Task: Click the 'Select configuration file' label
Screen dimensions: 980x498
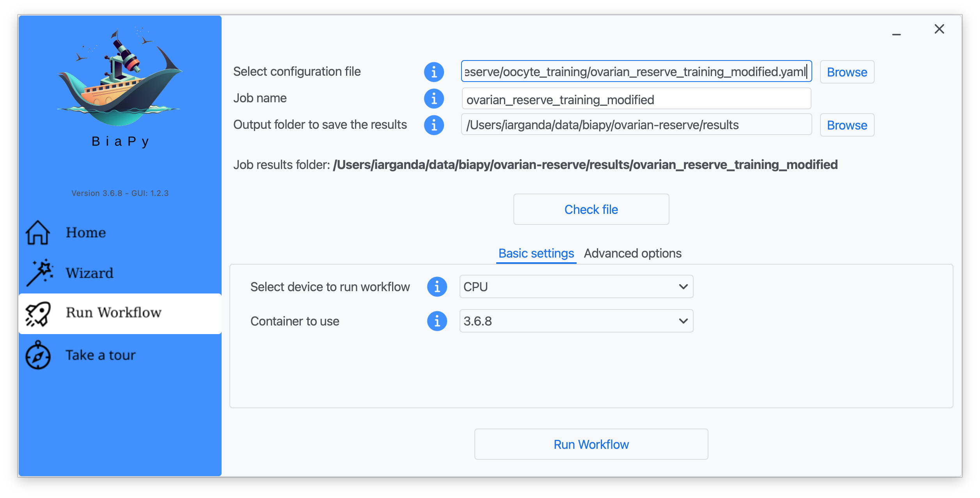Action: point(297,71)
